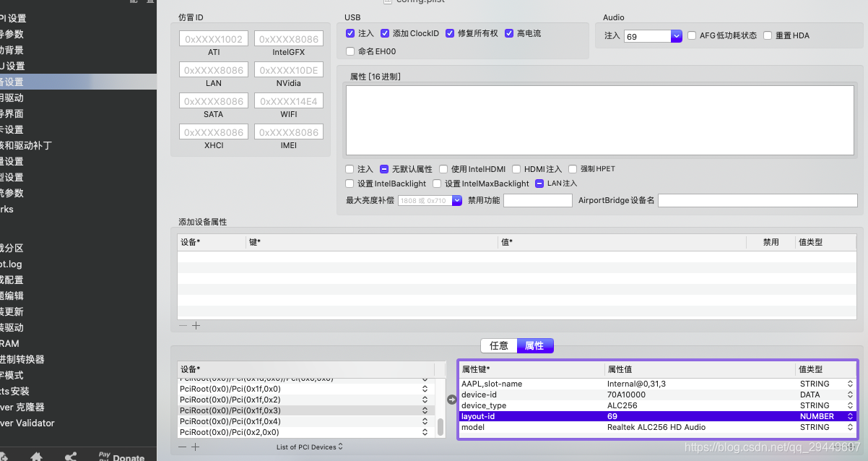Click the 禁用功能 input field
This screenshot has width=868, height=461.
click(538, 200)
